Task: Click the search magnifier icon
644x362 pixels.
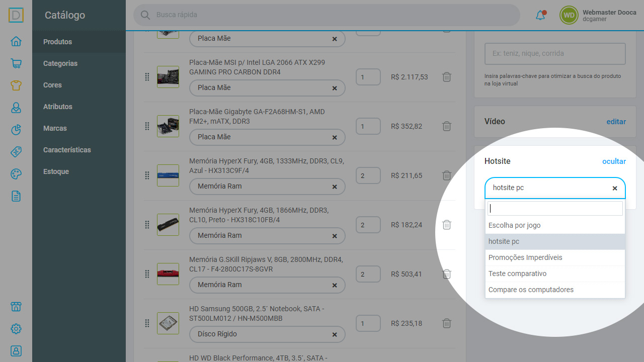Action: coord(145,15)
